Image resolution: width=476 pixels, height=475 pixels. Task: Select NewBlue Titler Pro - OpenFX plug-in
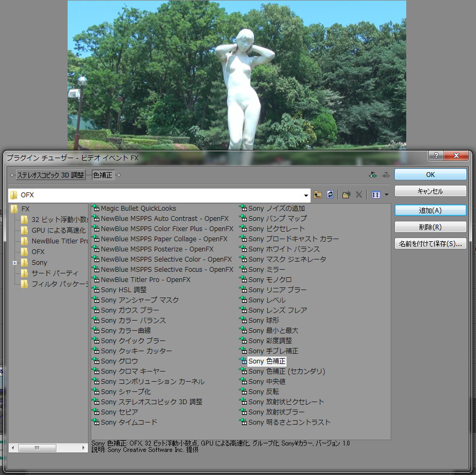(x=141, y=280)
